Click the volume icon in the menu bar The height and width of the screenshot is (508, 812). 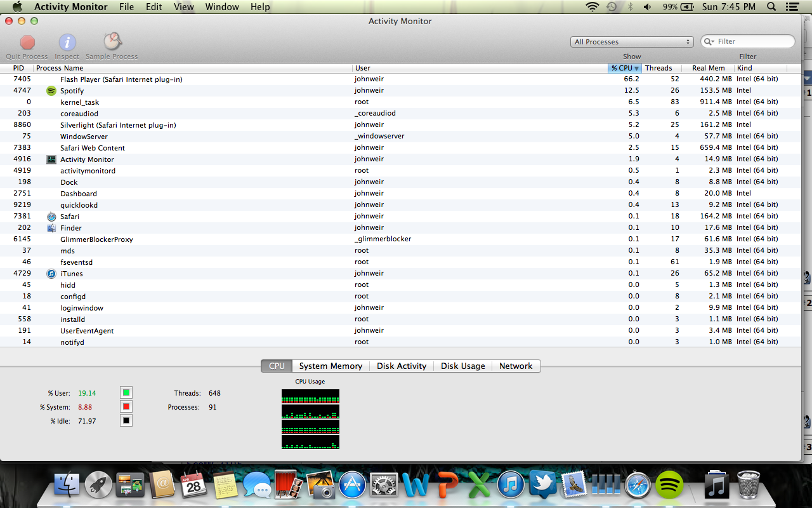(648, 7)
